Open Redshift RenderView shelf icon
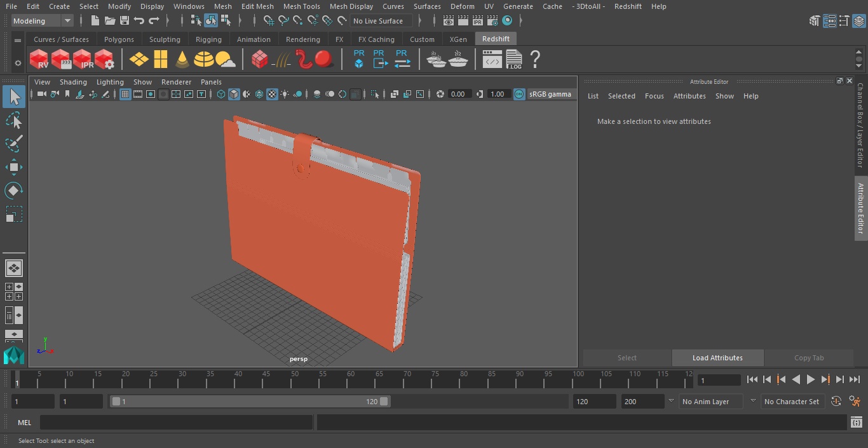 pos(39,60)
